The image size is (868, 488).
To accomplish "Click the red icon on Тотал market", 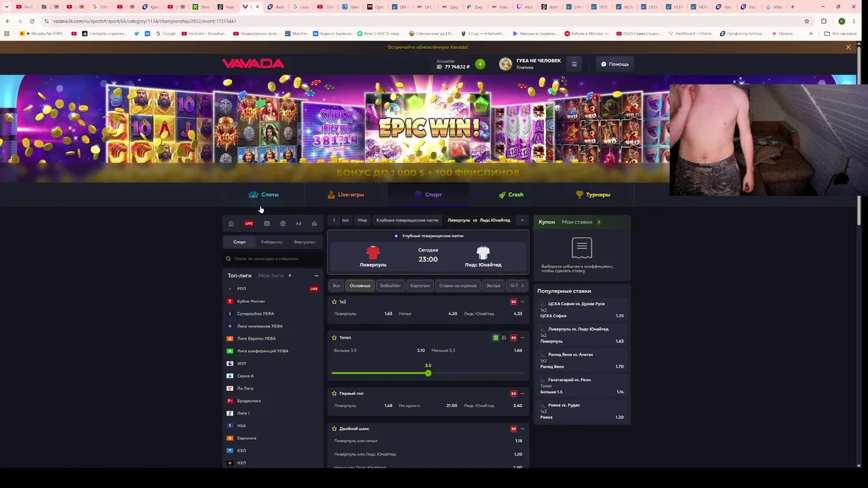I will [x=513, y=338].
